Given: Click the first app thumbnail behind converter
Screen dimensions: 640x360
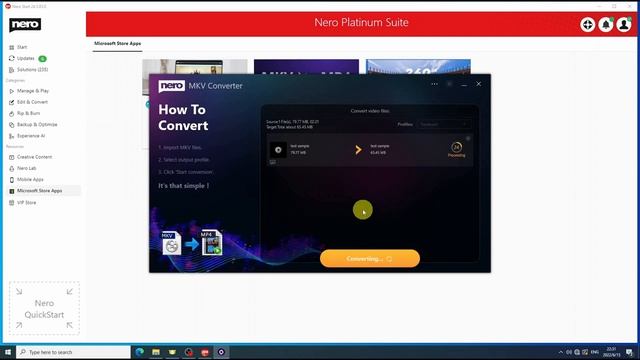Looking at the screenshot, I should click(x=195, y=67).
